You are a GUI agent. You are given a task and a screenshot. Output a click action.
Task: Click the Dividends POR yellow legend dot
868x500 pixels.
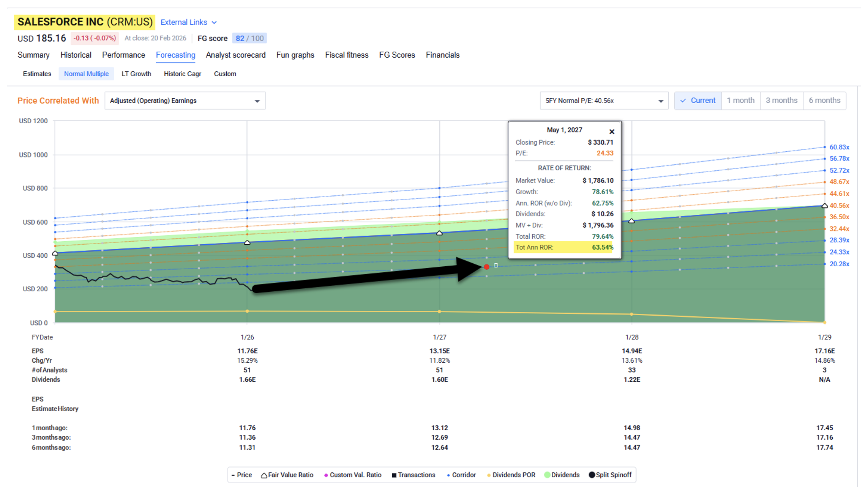click(488, 475)
